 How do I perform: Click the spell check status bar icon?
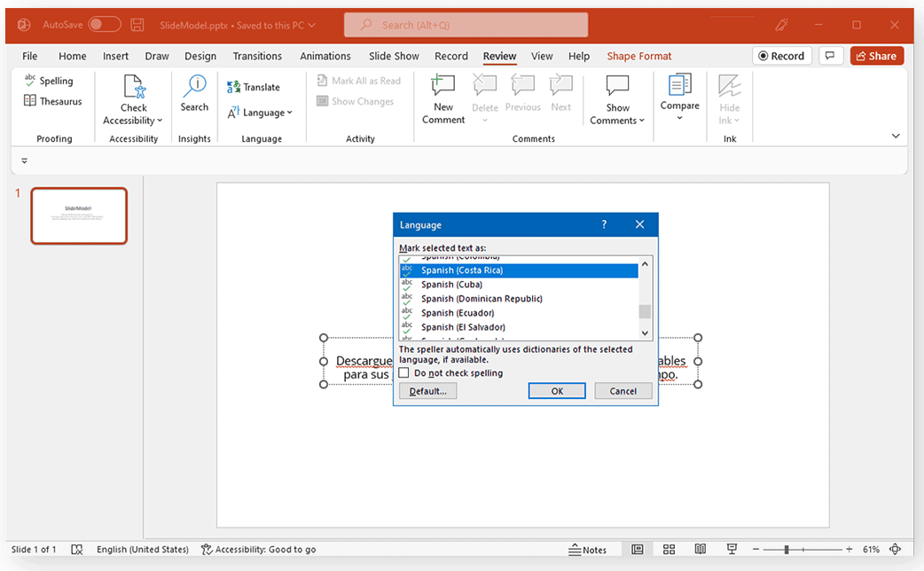(76, 549)
